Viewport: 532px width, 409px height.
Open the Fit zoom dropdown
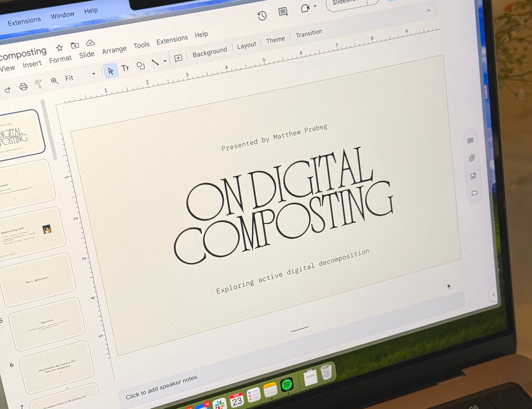pyautogui.click(x=93, y=74)
